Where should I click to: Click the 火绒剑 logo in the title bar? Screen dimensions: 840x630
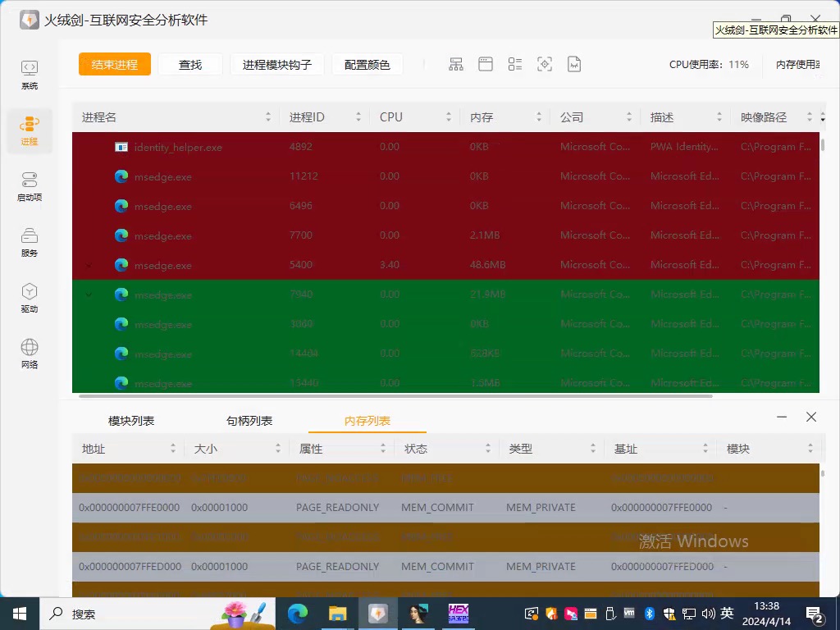point(30,21)
